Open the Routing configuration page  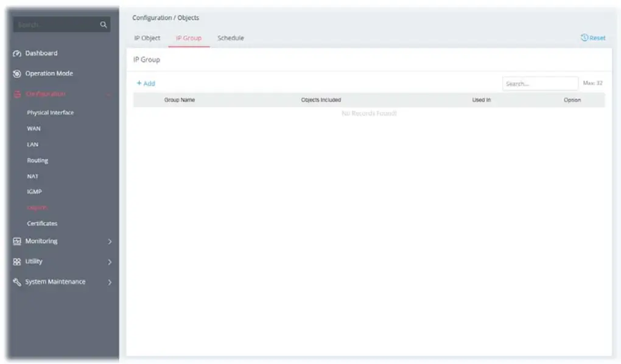point(38,161)
